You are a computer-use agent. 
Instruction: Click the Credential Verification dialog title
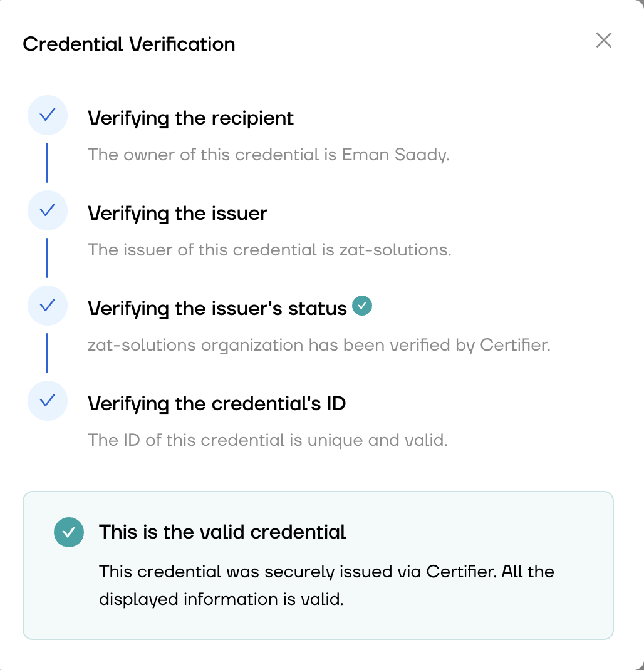tap(129, 44)
